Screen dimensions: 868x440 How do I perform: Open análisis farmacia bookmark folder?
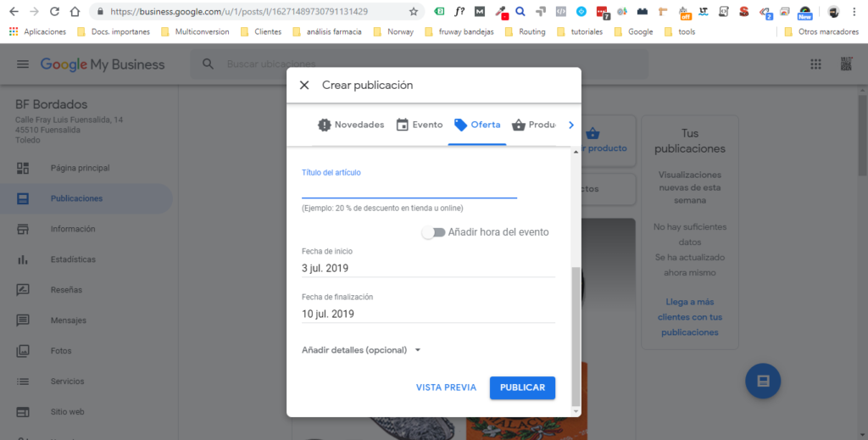tap(327, 32)
